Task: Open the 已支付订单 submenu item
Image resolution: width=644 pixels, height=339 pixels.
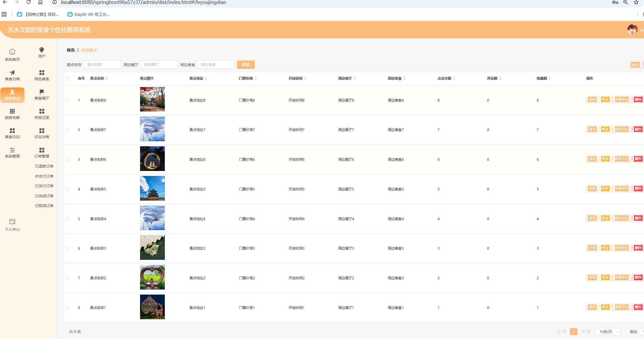Action: pos(44,186)
